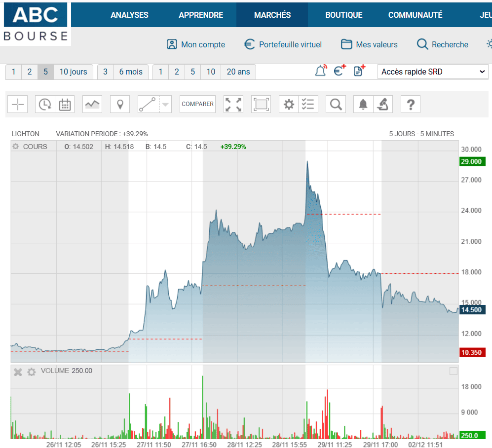Image resolution: width=492 pixels, height=448 pixels.
Task: Open the BOUTIQUE menu
Action: 343,15
